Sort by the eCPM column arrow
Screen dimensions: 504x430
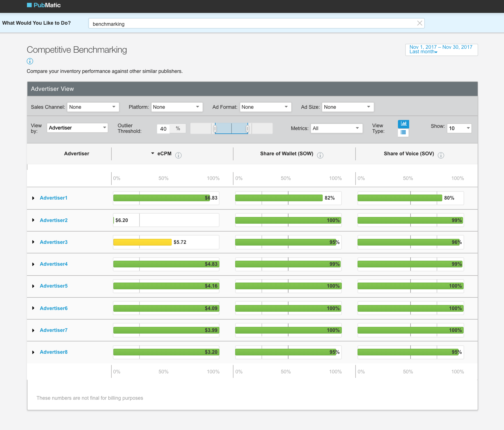(153, 153)
